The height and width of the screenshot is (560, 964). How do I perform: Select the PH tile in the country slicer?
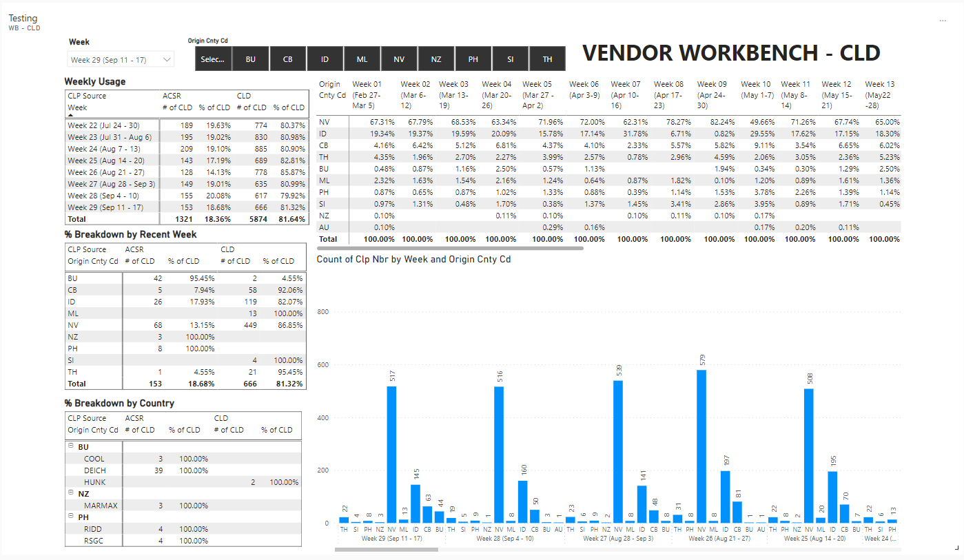point(473,58)
